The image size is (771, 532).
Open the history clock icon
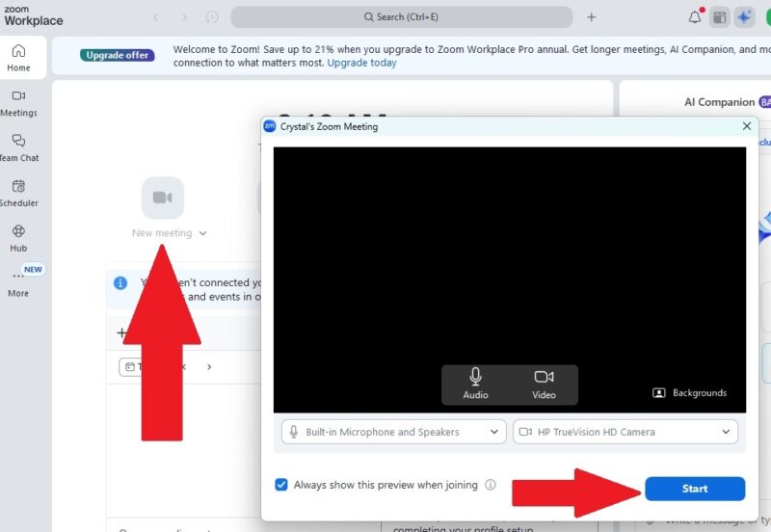(212, 17)
